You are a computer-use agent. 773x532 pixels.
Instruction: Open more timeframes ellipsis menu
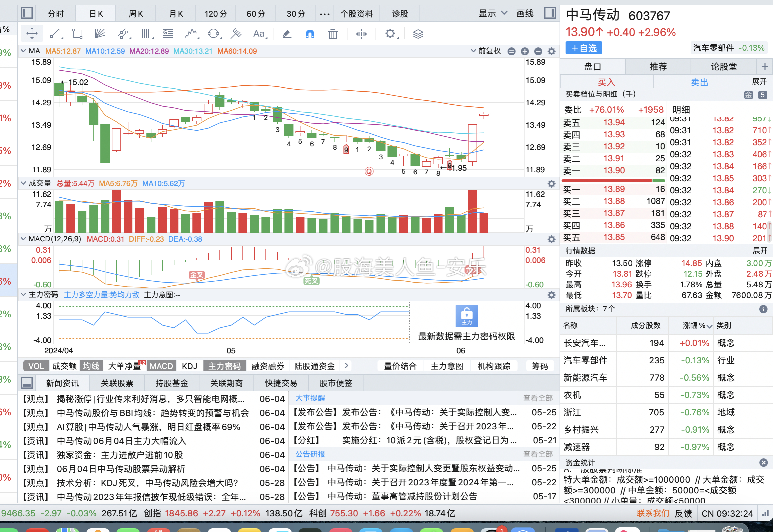coord(324,14)
